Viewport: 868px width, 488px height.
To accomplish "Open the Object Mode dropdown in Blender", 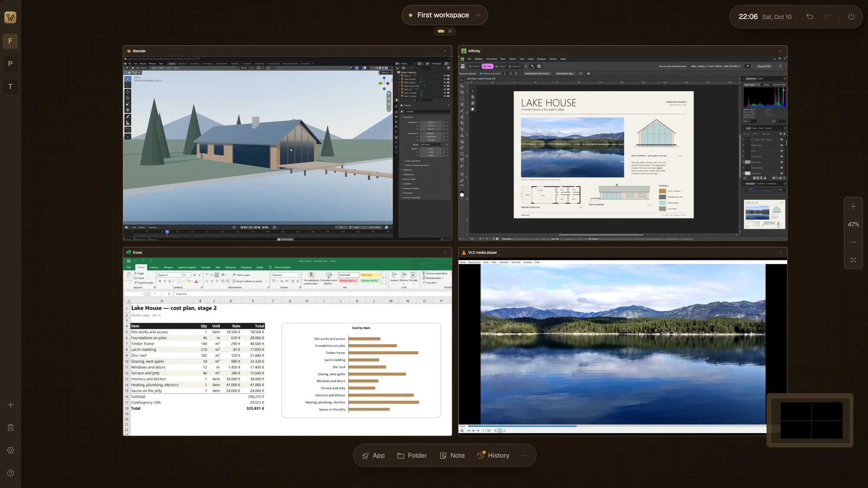I will click(140, 68).
